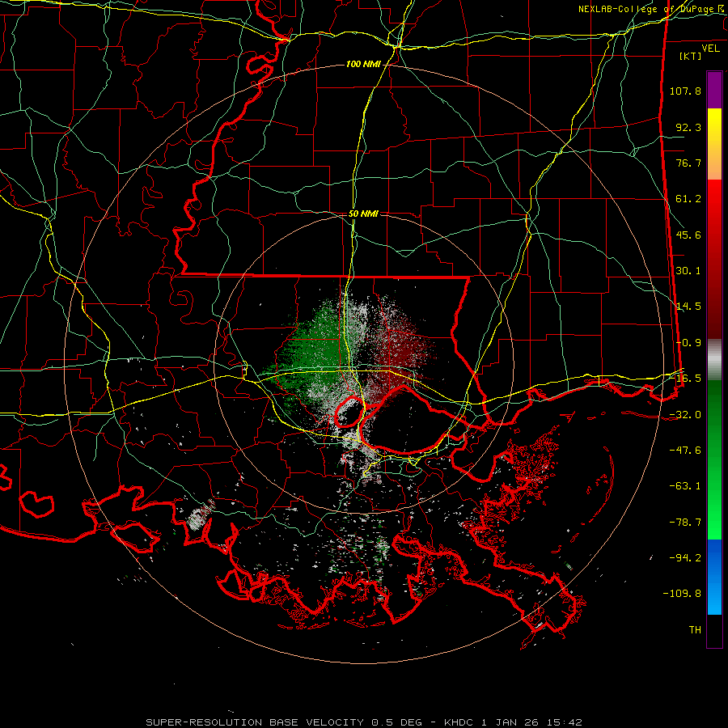This screenshot has width=728, height=728.
Task: Click the -63.1 velocity scale value
Action: tap(685, 486)
